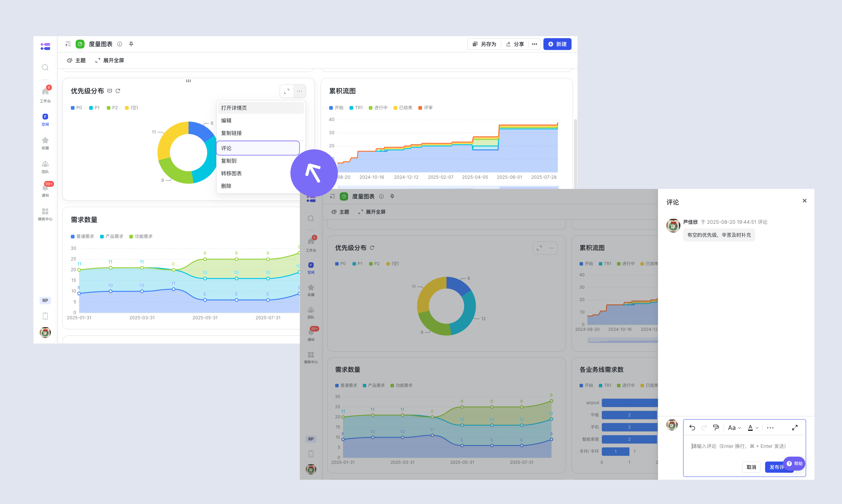Toggle the P2 legend in back window
The height and width of the screenshot is (504, 842).
tap(112, 108)
